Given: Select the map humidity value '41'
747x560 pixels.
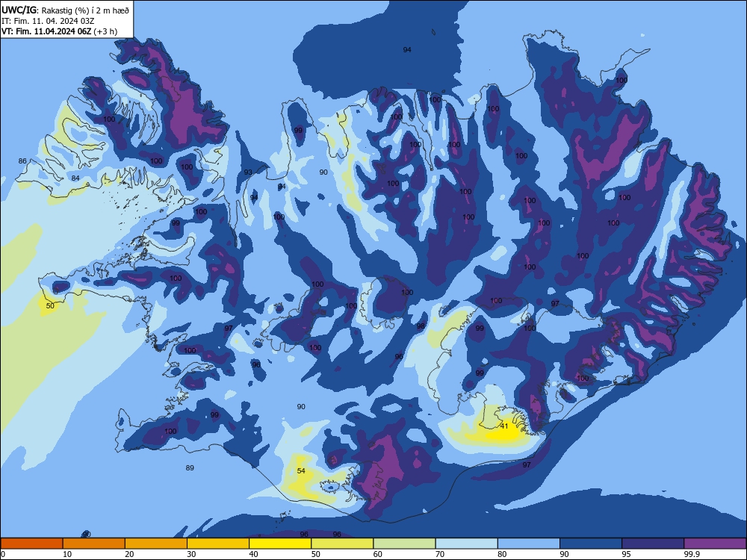Looking at the screenshot, I should pyautogui.click(x=504, y=426).
